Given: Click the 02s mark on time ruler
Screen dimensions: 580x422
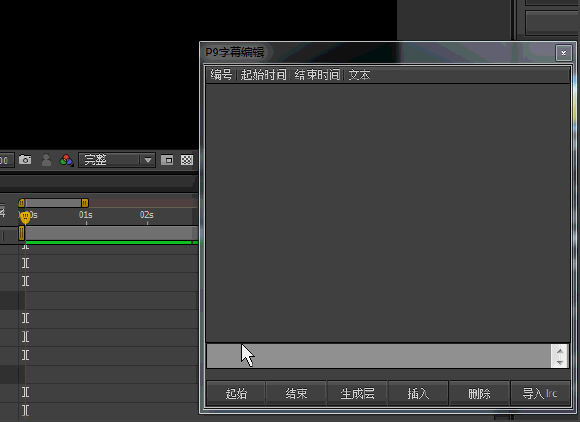Looking at the screenshot, I should [x=146, y=215].
